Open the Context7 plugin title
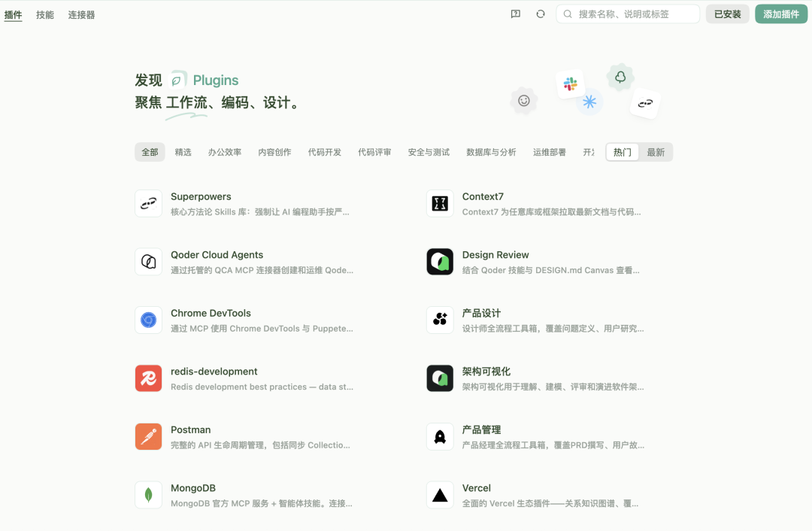812x531 pixels. (483, 197)
